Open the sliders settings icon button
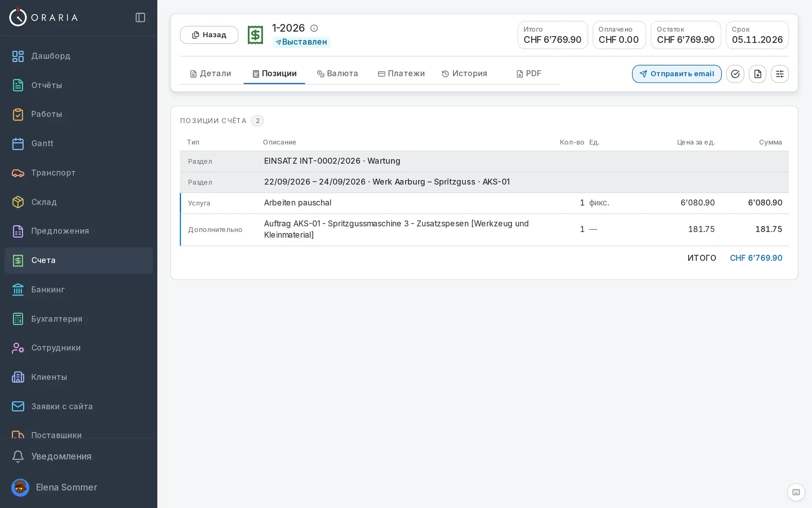The image size is (812, 508). [779, 74]
